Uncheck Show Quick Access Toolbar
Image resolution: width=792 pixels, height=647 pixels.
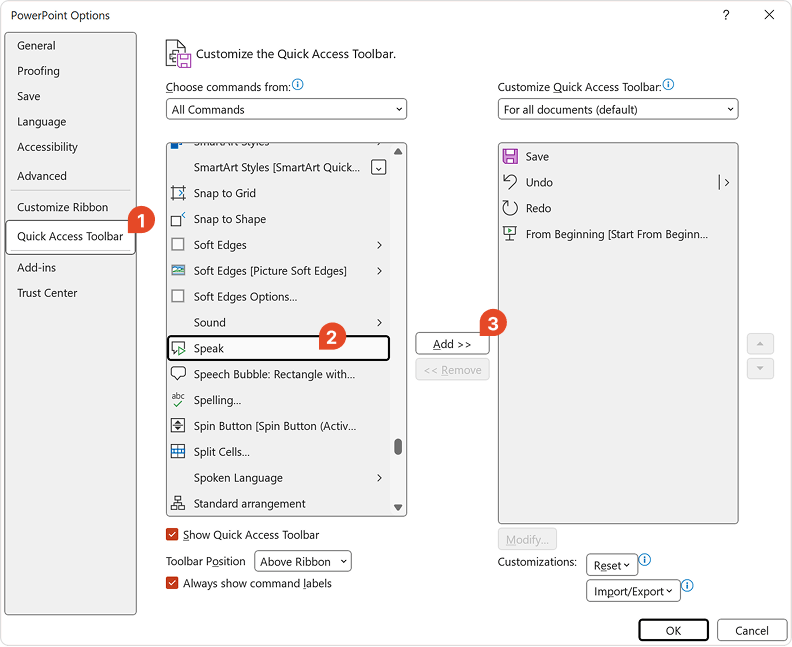(x=172, y=534)
